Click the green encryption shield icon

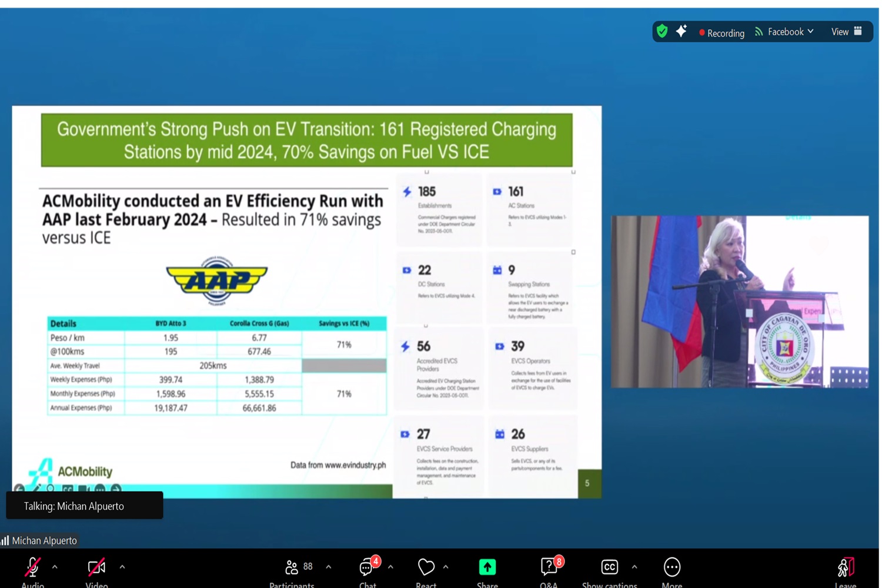[x=662, y=31]
